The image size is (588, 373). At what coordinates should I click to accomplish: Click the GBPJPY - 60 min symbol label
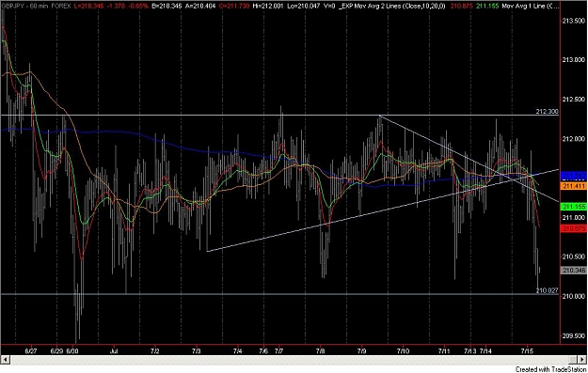pos(25,6)
